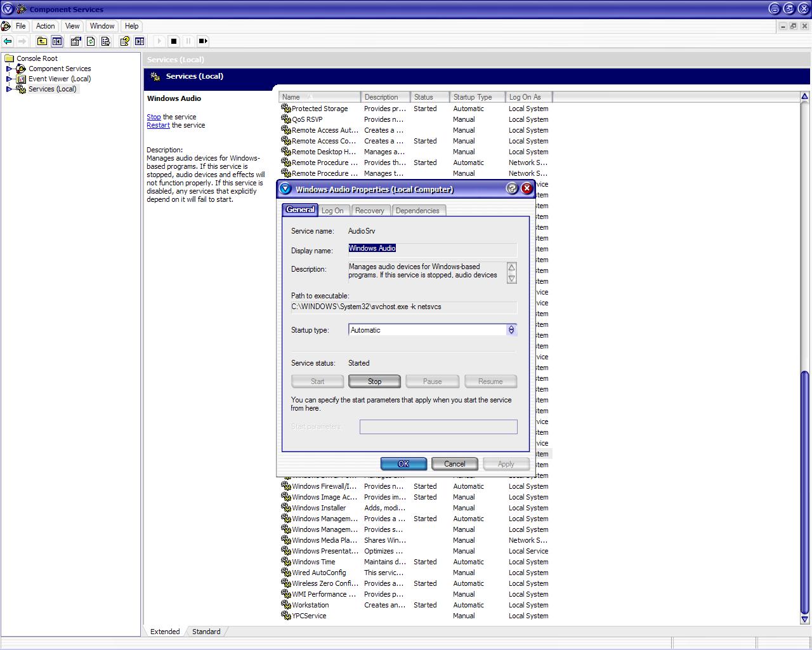
Task: Click the Up One Level folder icon
Action: 42,41
